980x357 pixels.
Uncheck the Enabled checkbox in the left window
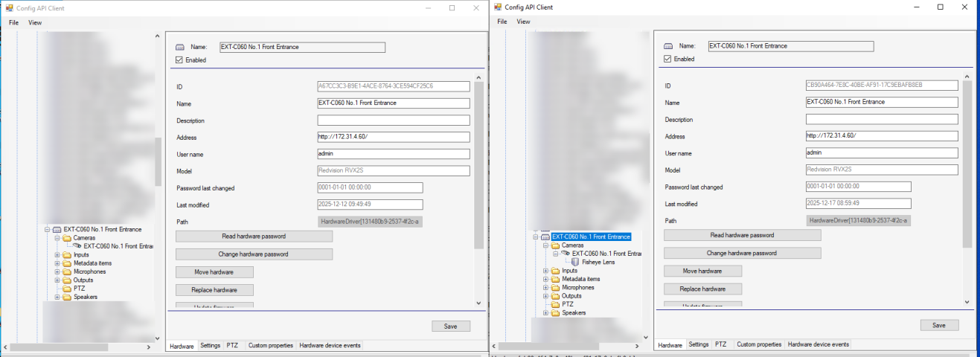point(179,60)
